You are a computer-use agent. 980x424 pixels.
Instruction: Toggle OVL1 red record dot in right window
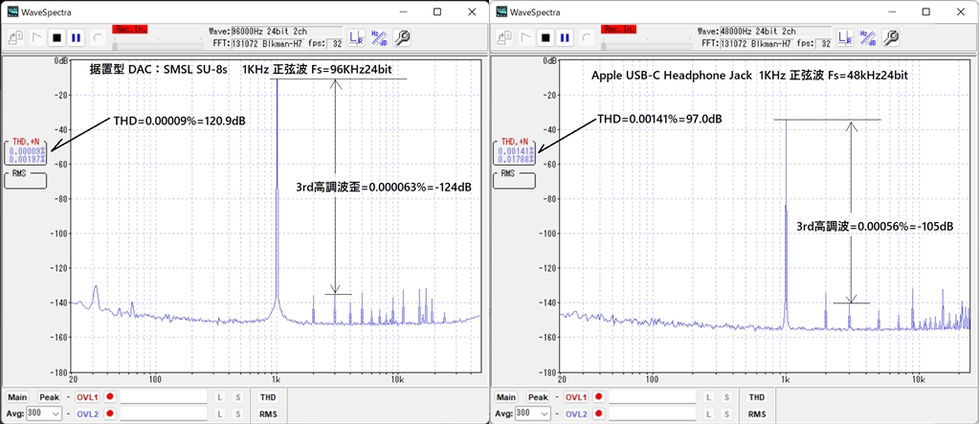pyautogui.click(x=600, y=397)
